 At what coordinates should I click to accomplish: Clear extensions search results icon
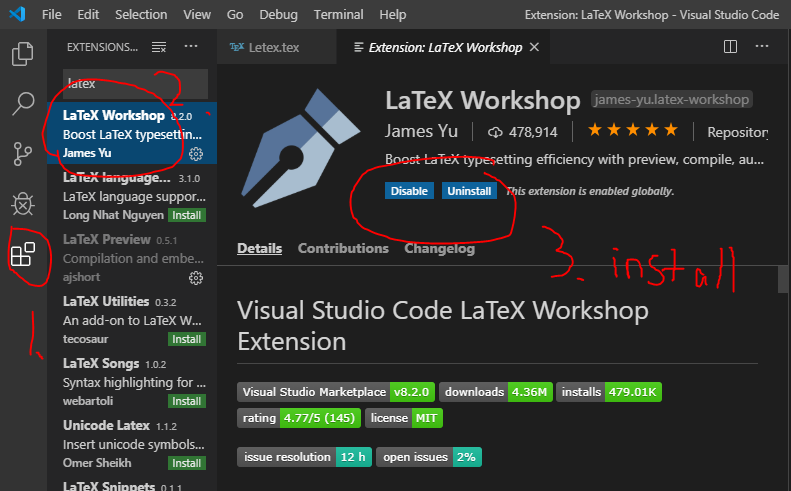click(159, 47)
